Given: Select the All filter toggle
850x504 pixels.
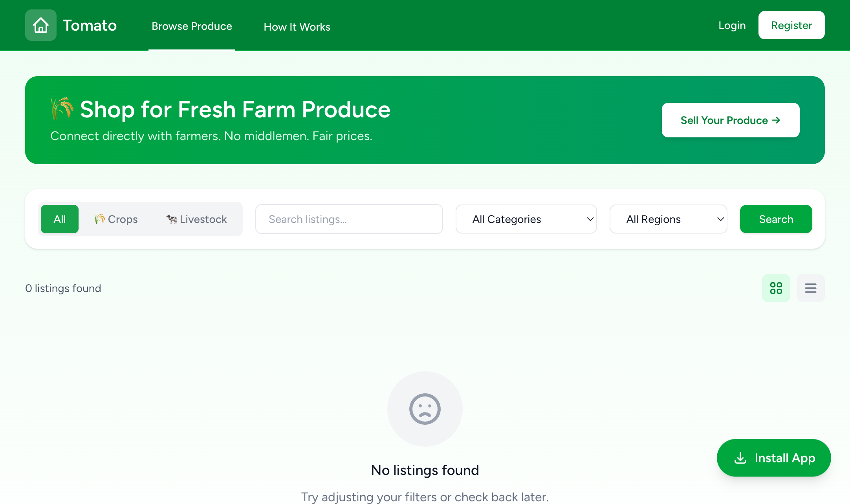Looking at the screenshot, I should pyautogui.click(x=60, y=219).
